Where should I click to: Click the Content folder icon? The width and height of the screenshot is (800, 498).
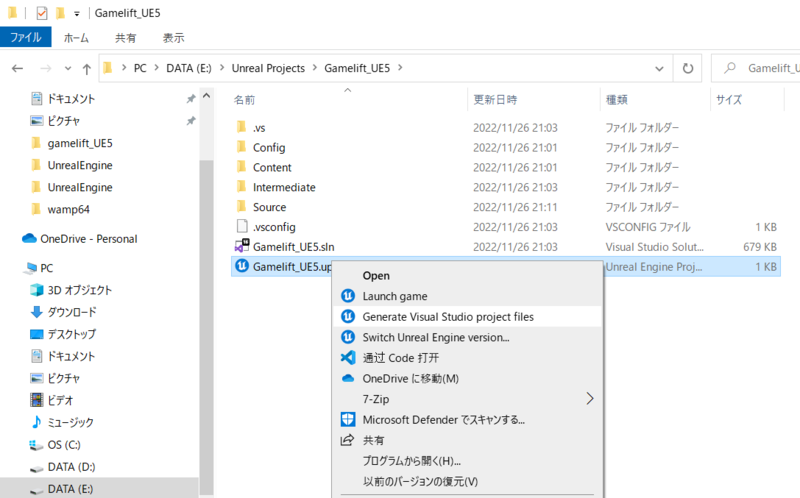(x=242, y=167)
